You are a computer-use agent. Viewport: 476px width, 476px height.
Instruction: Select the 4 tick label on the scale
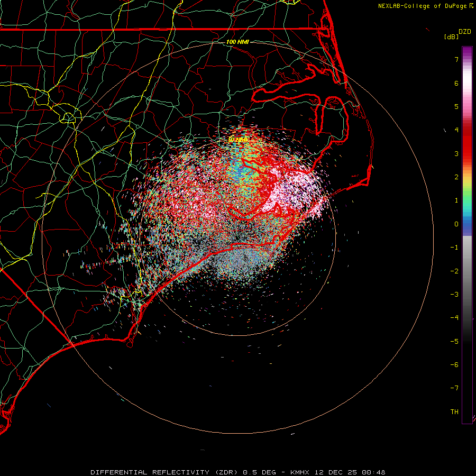456,130
